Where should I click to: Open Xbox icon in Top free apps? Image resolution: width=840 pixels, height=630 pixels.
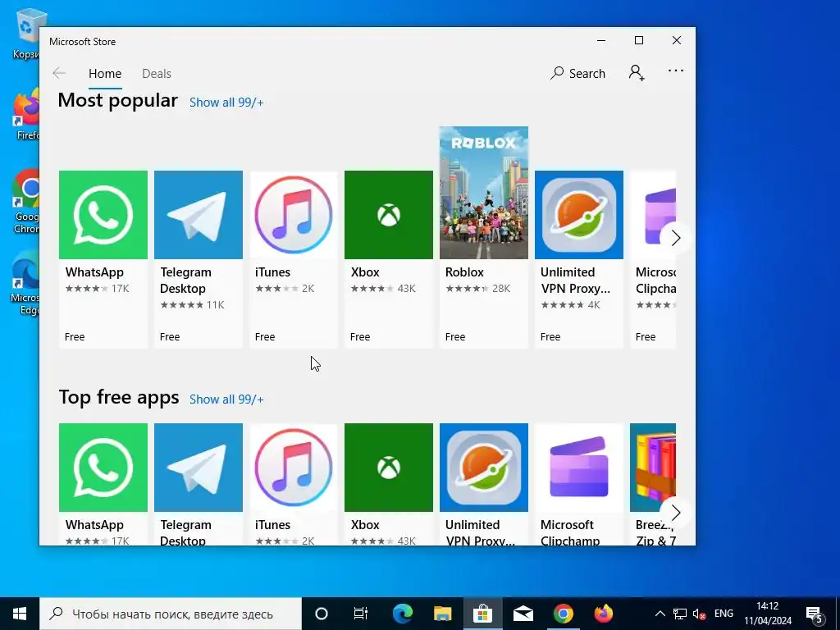tap(388, 468)
